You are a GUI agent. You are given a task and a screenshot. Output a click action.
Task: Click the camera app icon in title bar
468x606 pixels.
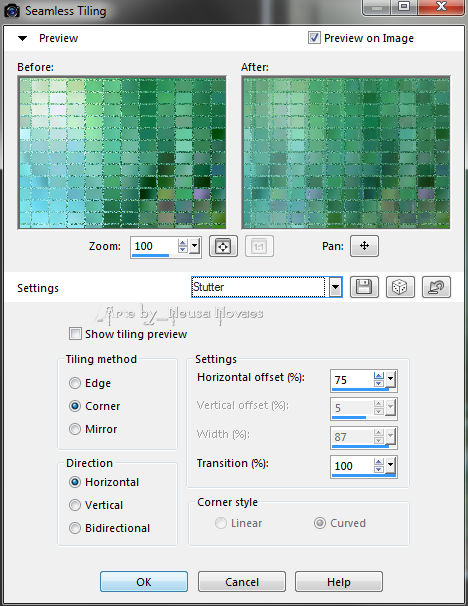(12, 10)
